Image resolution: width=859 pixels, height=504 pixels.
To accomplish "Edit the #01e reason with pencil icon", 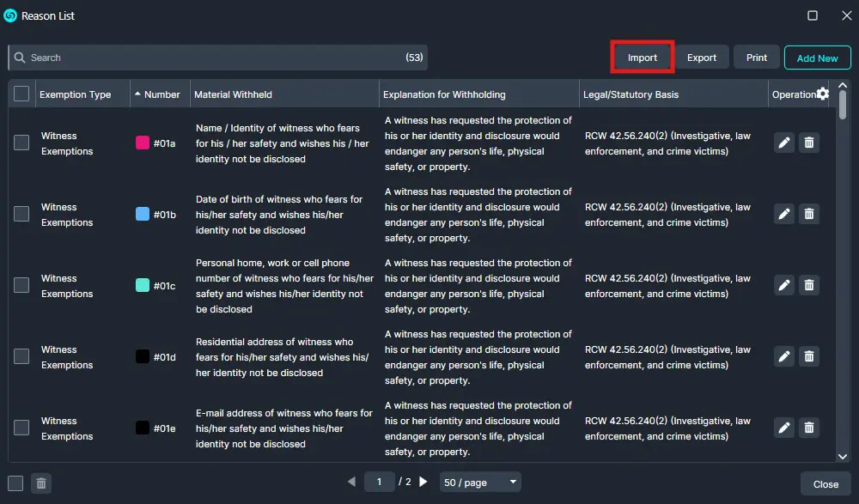I will point(784,428).
